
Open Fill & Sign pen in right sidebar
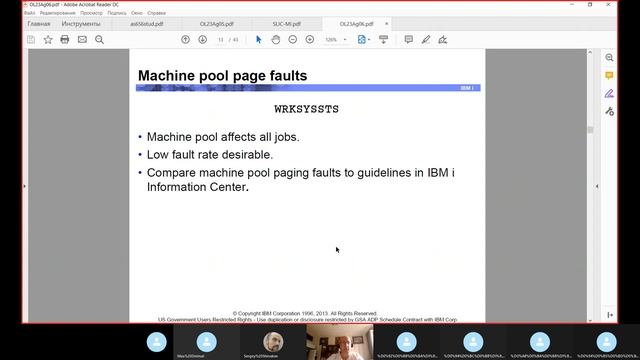(609, 93)
